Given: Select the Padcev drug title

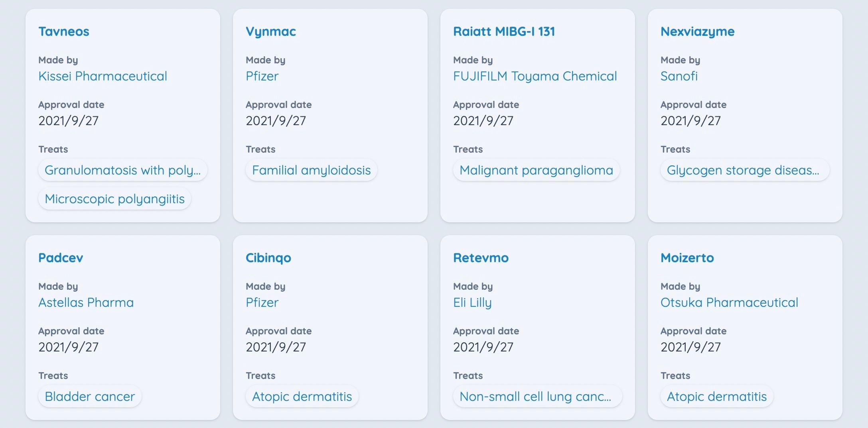Looking at the screenshot, I should coord(61,258).
